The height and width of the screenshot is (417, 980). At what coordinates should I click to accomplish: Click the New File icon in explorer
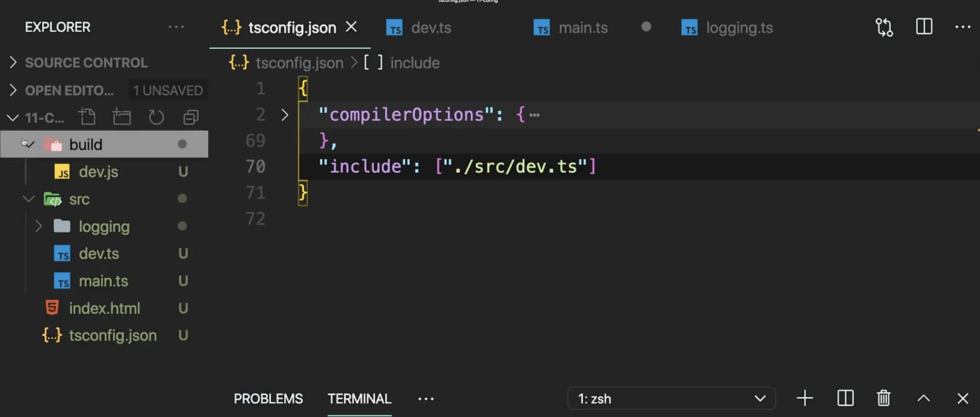pyautogui.click(x=87, y=117)
